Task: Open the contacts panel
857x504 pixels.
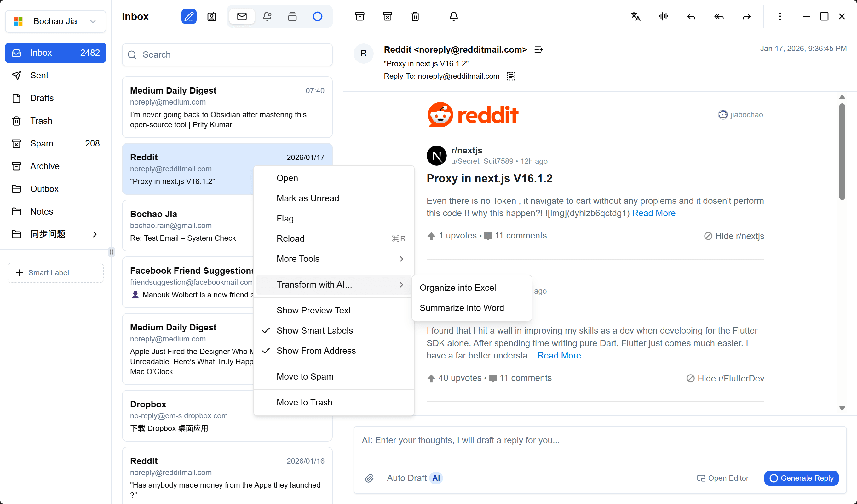Action: click(211, 16)
